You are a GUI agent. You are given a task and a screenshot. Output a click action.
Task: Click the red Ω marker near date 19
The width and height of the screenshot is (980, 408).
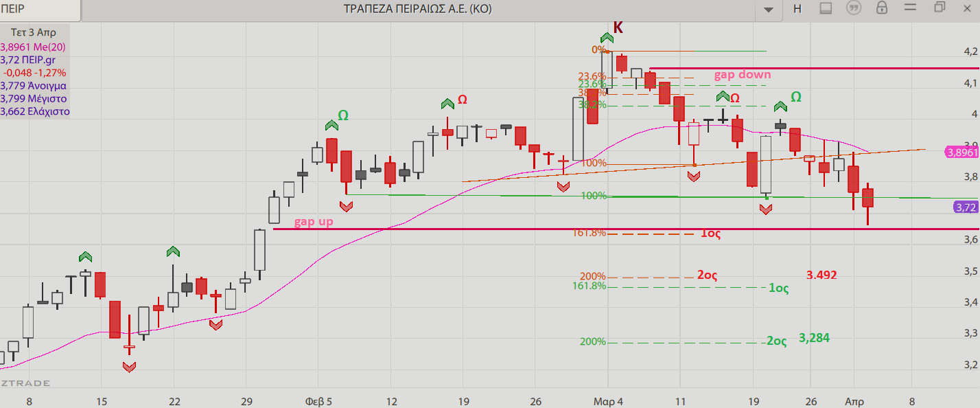(463, 100)
